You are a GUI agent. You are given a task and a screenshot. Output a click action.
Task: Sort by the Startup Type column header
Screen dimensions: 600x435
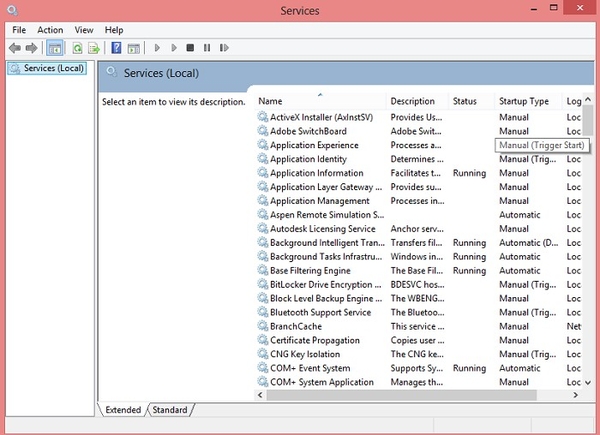tap(524, 101)
